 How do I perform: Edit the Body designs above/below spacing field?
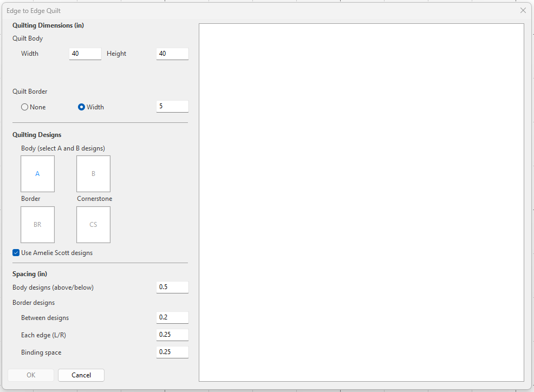[172, 287]
